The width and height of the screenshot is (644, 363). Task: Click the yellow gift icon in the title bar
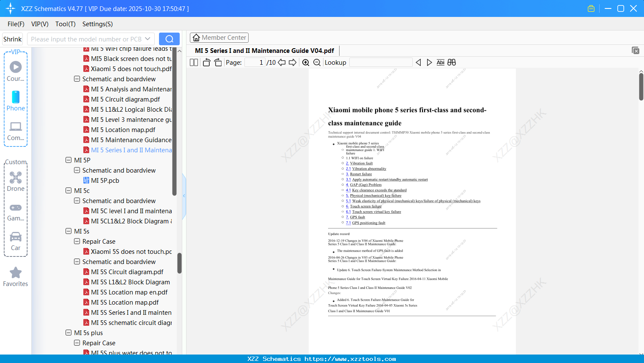(591, 8)
